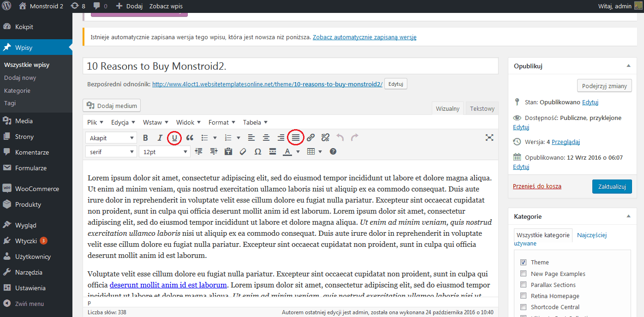Select the Najczęściej używane categories tab
Viewport: 644px width, 317px height.
pos(592,235)
